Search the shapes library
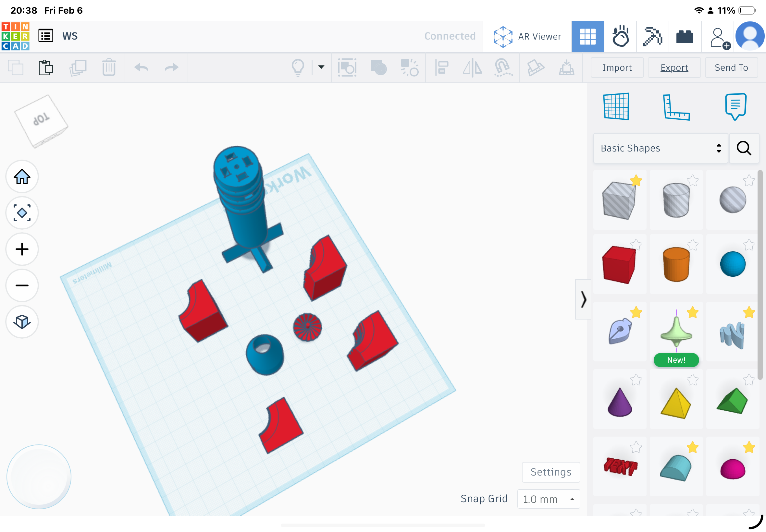This screenshot has height=532, width=766. pos(744,148)
